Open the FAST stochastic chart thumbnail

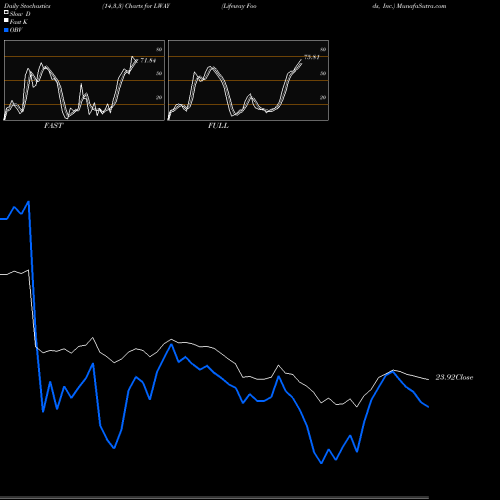(84, 80)
